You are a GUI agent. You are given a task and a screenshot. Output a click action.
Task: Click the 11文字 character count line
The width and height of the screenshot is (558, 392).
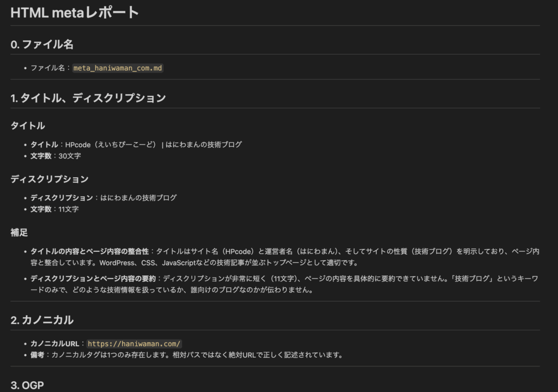click(54, 209)
